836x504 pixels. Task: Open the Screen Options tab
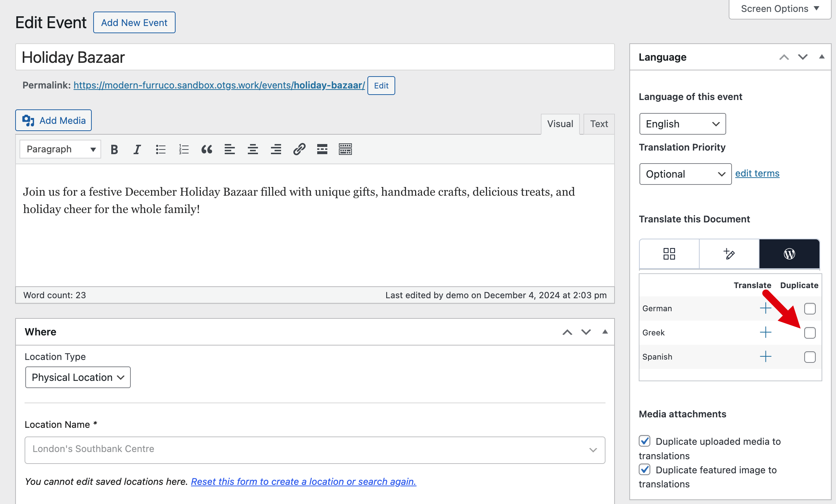780,9
